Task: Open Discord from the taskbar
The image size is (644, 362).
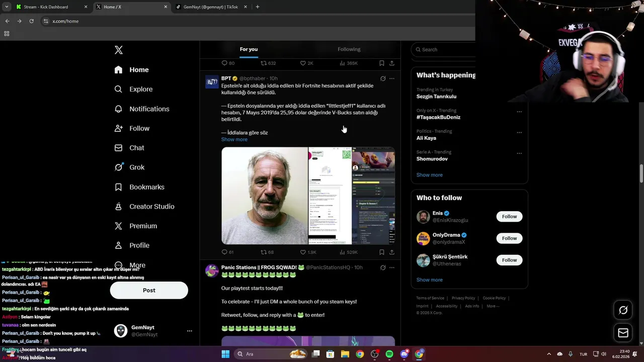Action: pyautogui.click(x=404, y=354)
